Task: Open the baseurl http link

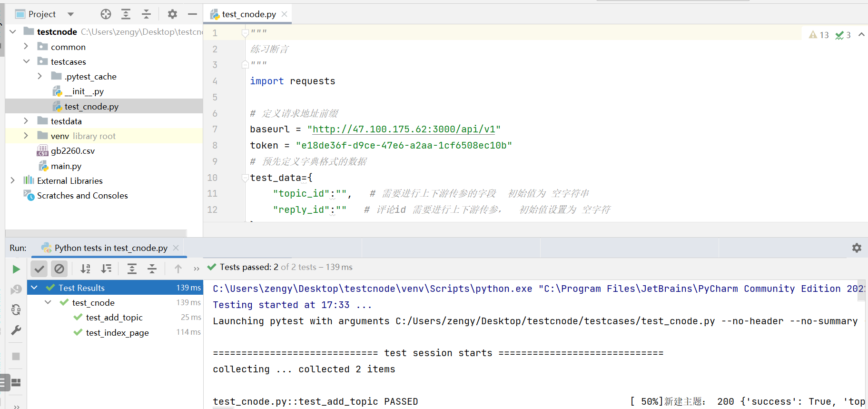Action: (404, 129)
